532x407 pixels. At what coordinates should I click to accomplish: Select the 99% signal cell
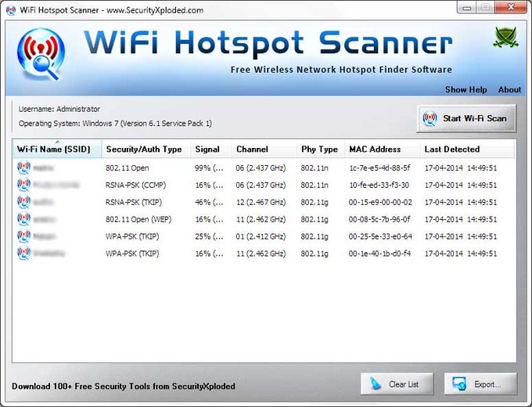click(209, 168)
